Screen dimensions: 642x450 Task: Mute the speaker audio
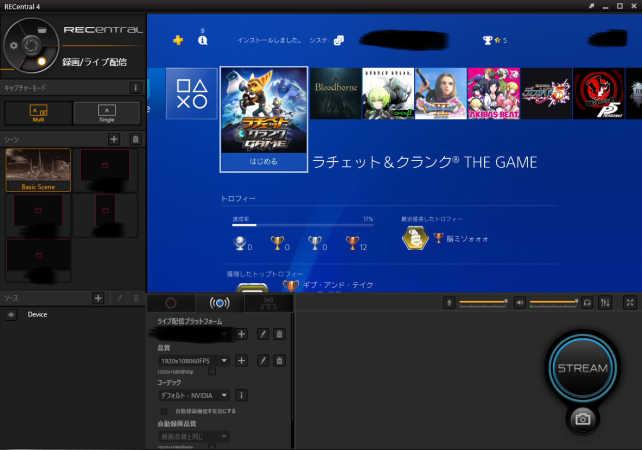pyautogui.click(x=520, y=303)
